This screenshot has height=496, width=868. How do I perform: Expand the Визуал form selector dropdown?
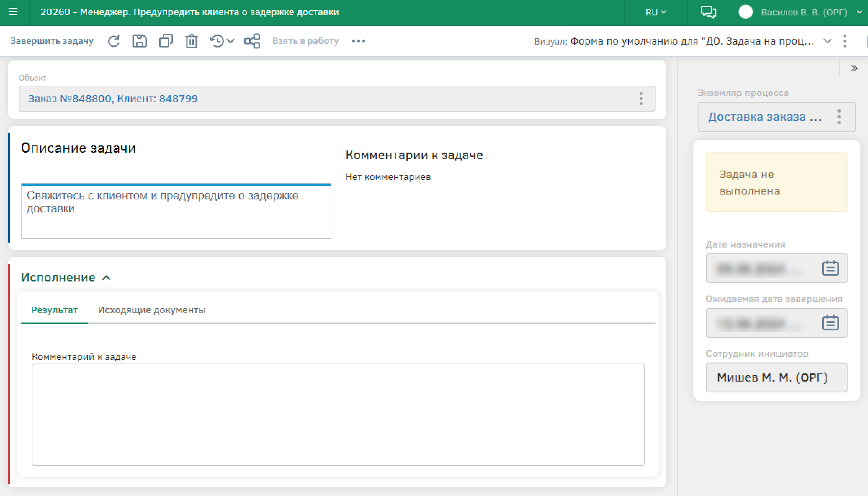[x=827, y=41]
